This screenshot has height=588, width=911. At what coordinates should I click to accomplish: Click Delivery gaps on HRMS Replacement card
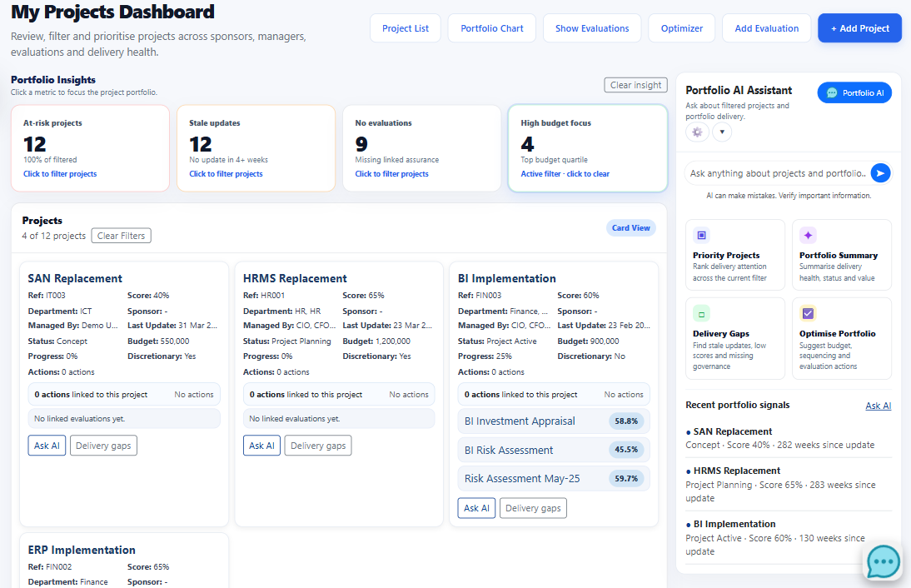[x=318, y=446]
